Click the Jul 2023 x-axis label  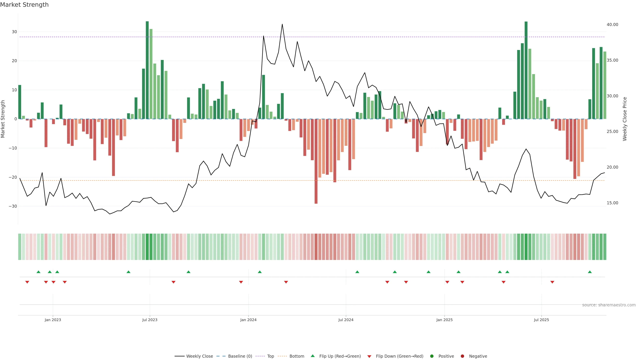click(150, 320)
